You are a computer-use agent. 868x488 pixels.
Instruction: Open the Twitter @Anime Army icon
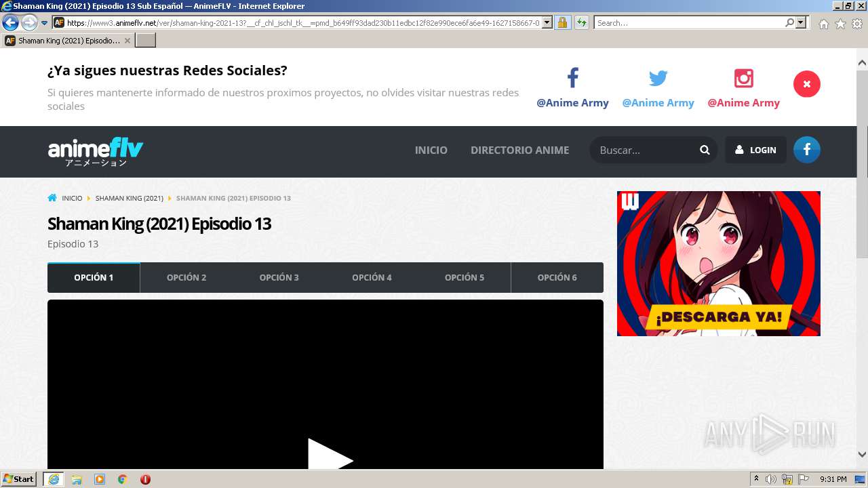(658, 79)
